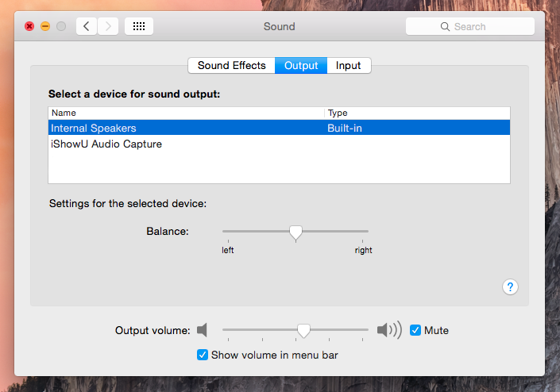Sort devices by Name column header
Image resolution: width=560 pixels, height=392 pixels.
pos(186,113)
